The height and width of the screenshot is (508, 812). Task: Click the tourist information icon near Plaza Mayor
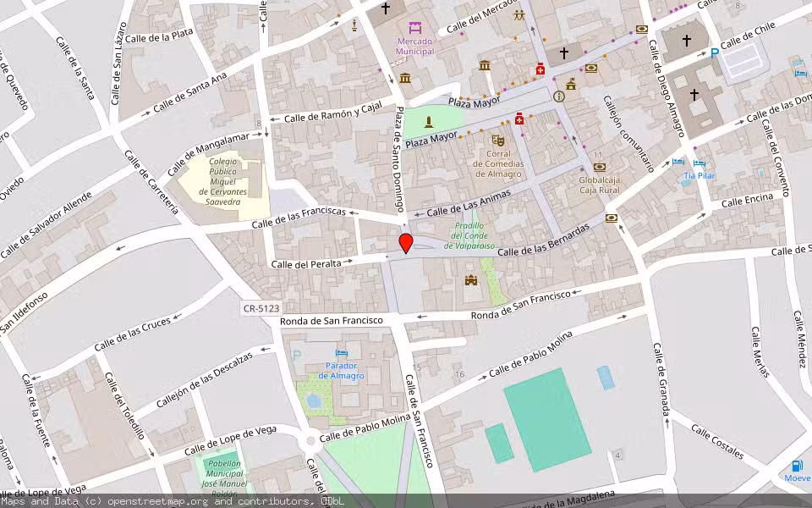point(558,96)
